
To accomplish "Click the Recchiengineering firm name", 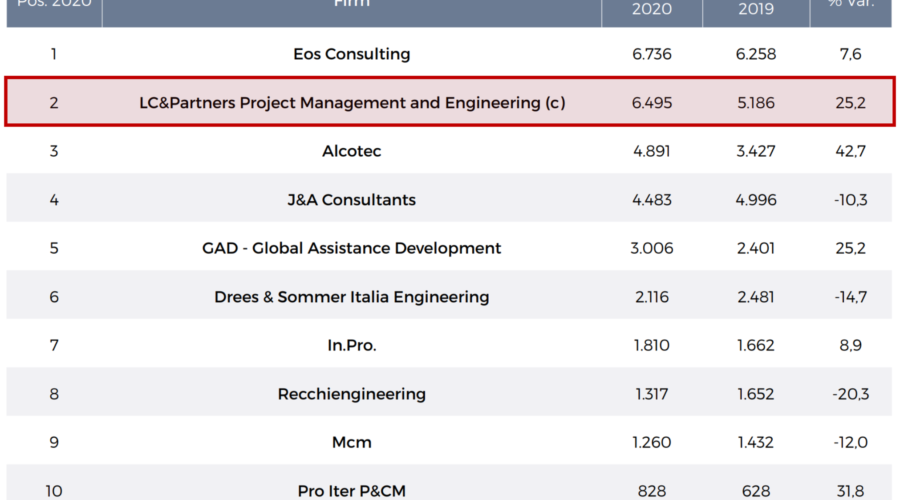I will 352,394.
